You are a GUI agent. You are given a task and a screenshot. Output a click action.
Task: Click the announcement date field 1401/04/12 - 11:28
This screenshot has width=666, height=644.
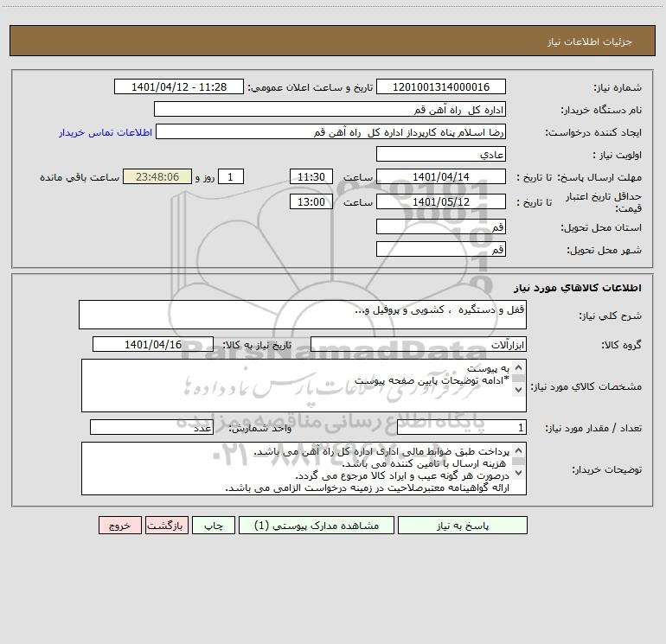pos(179,86)
